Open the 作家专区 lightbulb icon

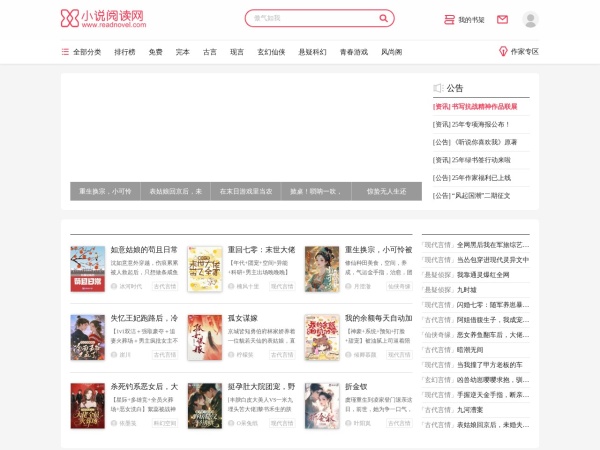502,51
